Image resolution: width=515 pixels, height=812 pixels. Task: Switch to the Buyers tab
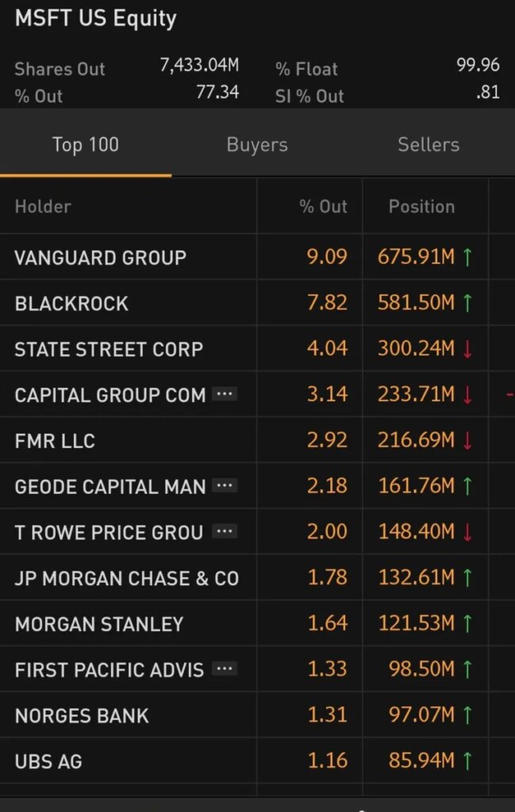pyautogui.click(x=257, y=145)
